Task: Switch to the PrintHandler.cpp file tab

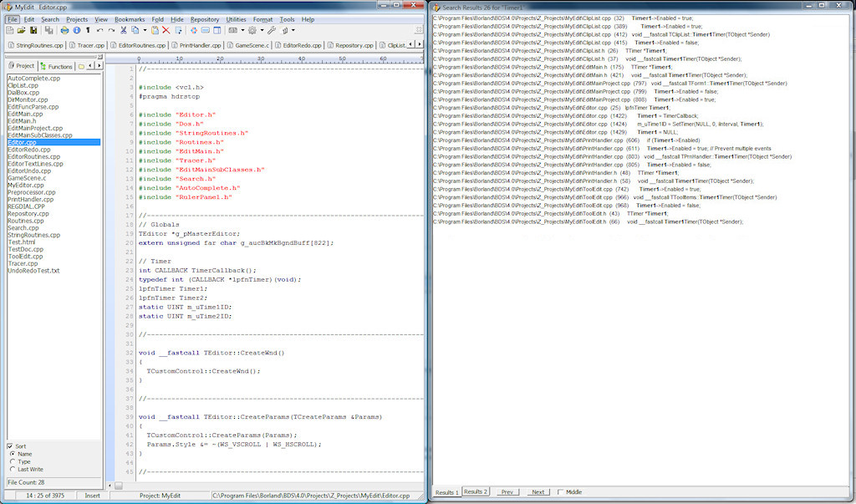Action: (196, 45)
